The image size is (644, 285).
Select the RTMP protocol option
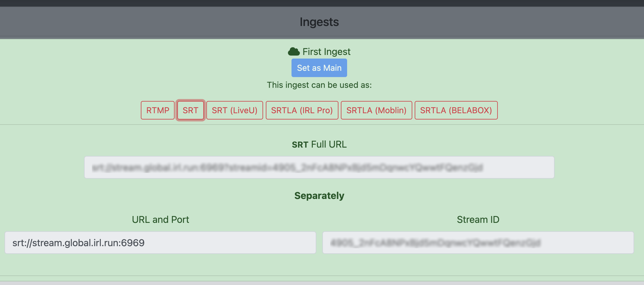(158, 110)
